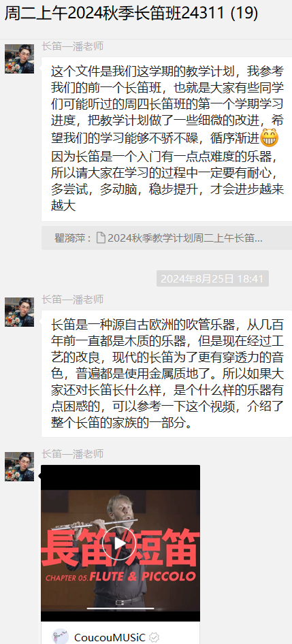
Task: Open the avatar beside the teaching plan message
Action: coord(19,59)
